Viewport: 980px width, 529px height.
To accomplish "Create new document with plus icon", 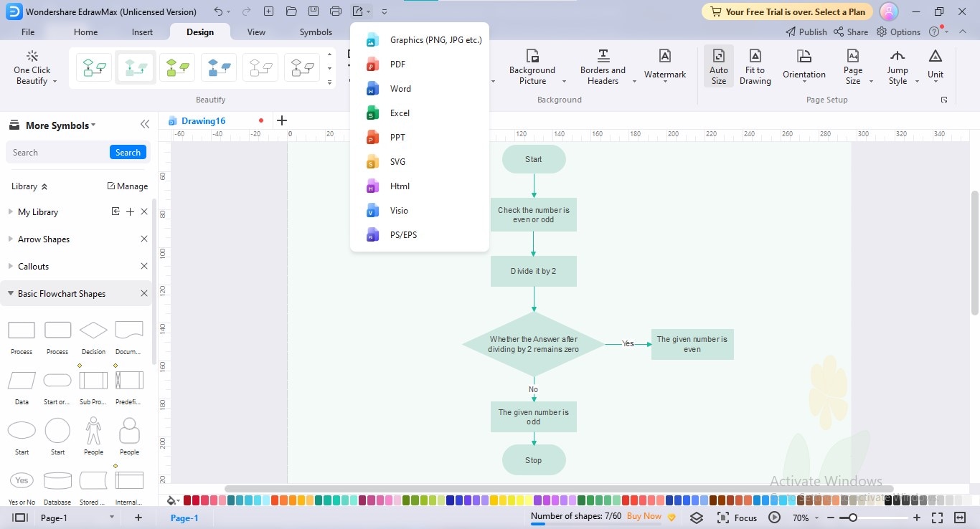I will click(x=268, y=11).
